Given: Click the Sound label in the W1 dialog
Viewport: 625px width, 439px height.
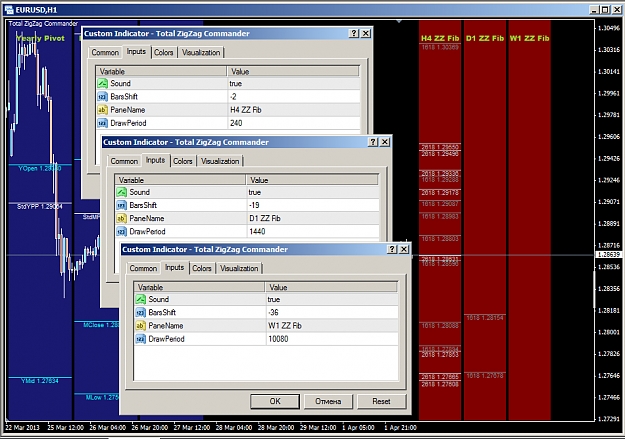Looking at the screenshot, I should point(159,299).
